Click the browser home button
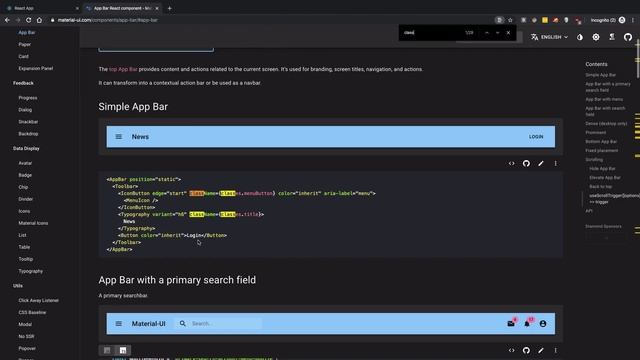Screen dimensions: 640x360 [x=39, y=20]
